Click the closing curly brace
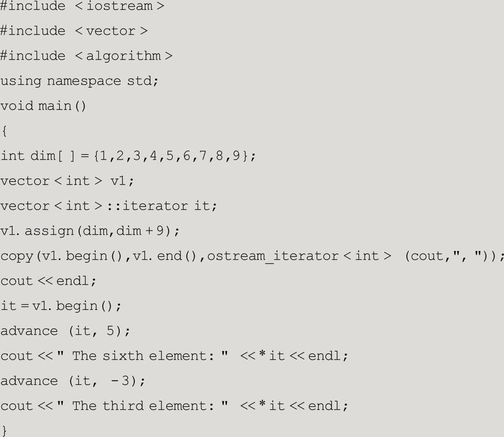This screenshot has height=437, width=504. click(4, 431)
